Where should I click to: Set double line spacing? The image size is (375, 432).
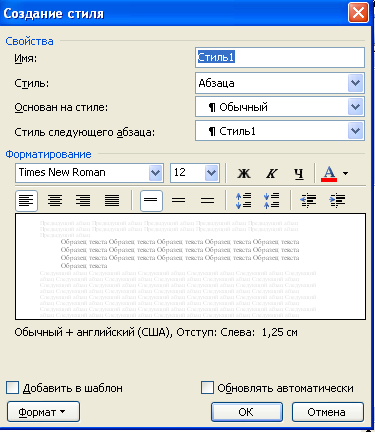click(x=207, y=201)
